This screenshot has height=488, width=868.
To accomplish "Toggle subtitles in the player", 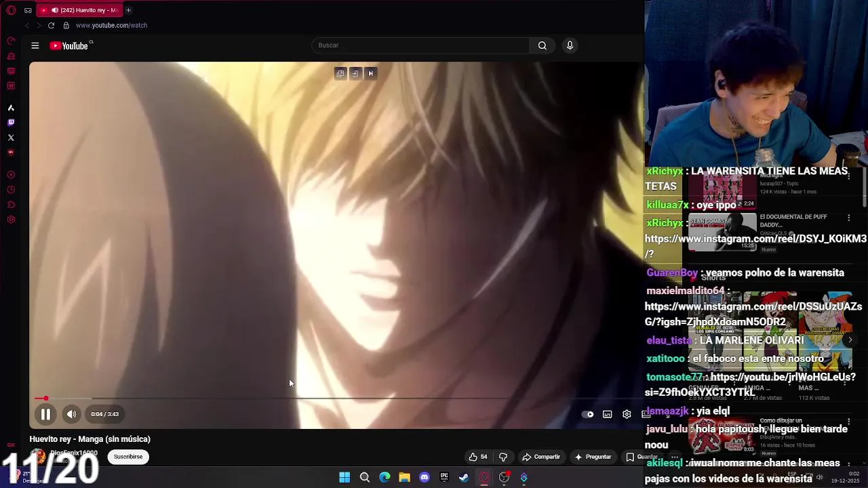I will pos(608,414).
